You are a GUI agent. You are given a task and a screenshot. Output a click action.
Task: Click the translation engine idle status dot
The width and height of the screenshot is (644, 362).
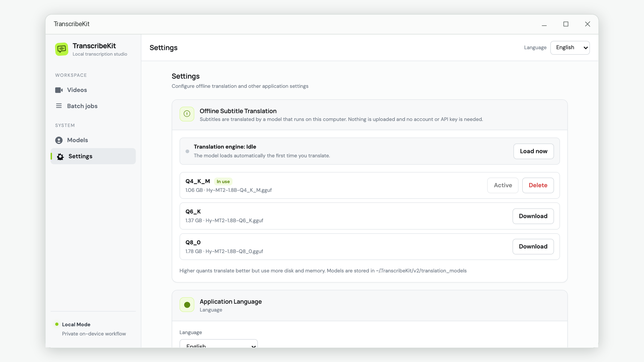pos(187,151)
